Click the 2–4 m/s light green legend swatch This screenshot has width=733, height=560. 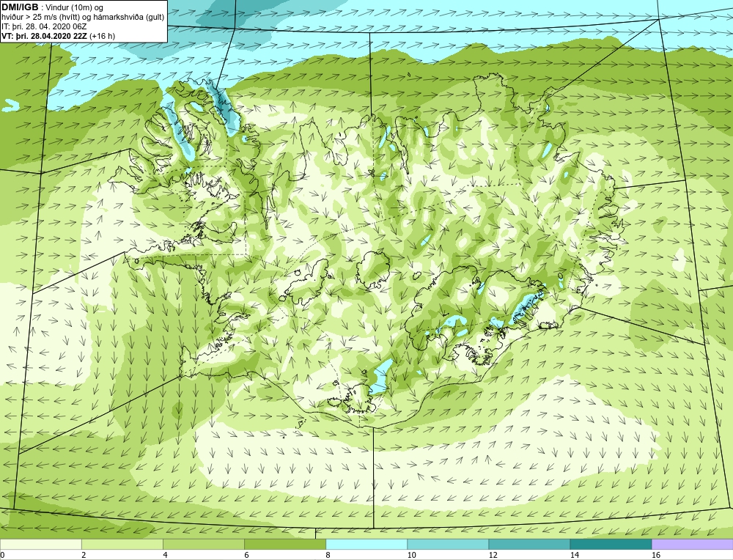pyautogui.click(x=122, y=545)
